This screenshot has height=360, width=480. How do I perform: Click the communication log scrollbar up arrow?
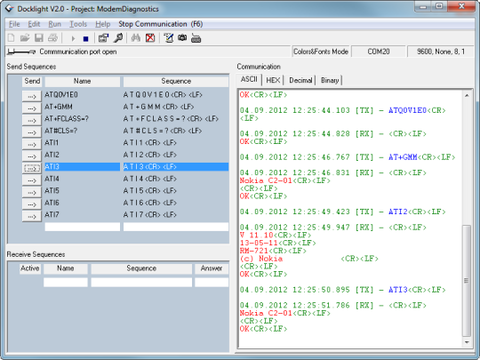coord(467,95)
